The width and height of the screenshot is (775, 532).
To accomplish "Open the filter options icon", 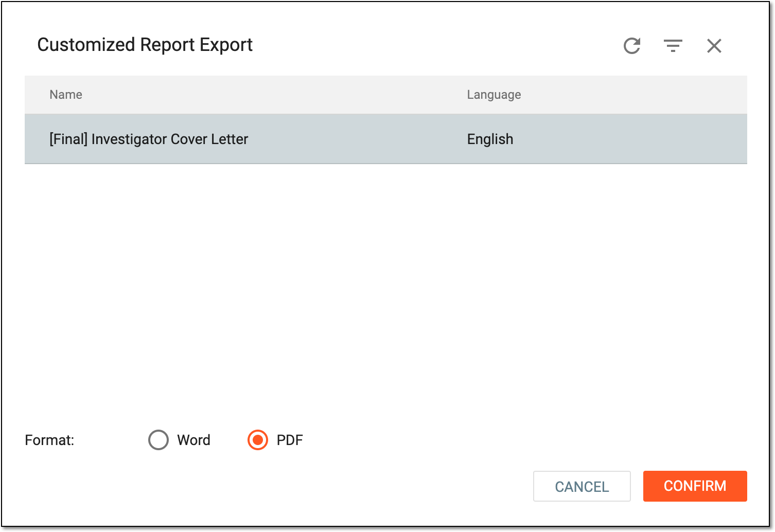I will (673, 46).
